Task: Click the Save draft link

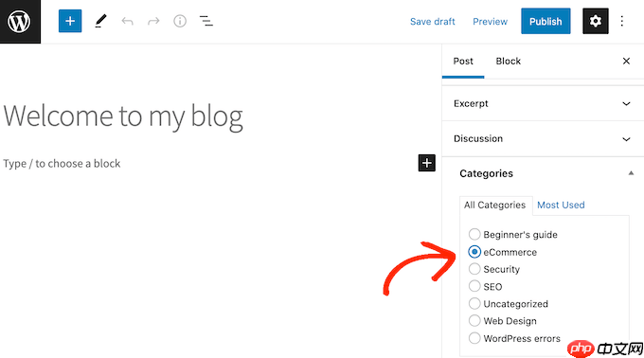Action: point(433,22)
